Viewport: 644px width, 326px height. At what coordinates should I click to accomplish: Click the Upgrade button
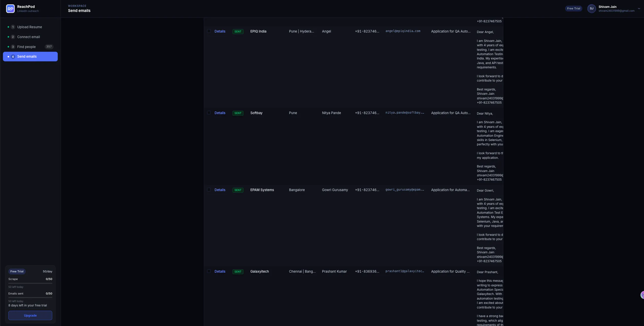pyautogui.click(x=30, y=316)
